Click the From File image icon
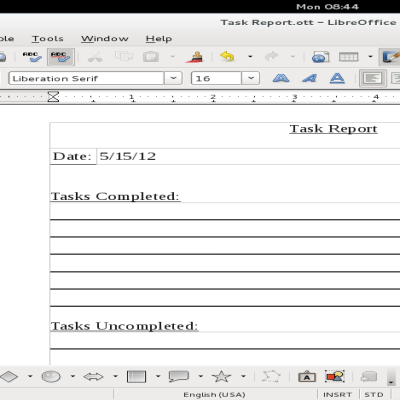The image size is (400, 400). (x=334, y=377)
